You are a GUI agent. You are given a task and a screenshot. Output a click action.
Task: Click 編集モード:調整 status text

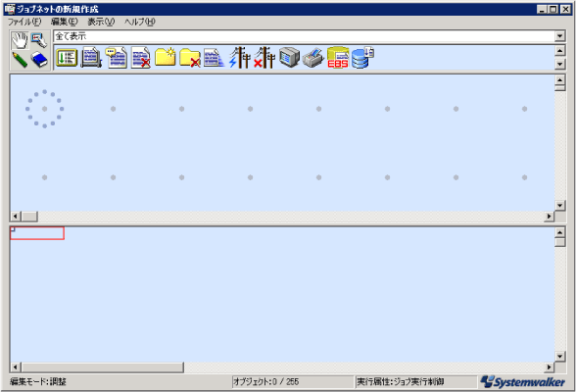tap(38, 382)
